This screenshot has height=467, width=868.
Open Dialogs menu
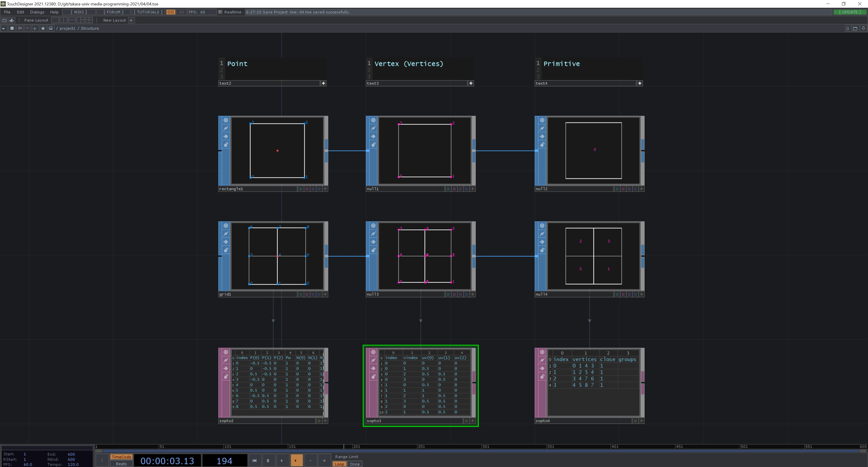coord(37,12)
